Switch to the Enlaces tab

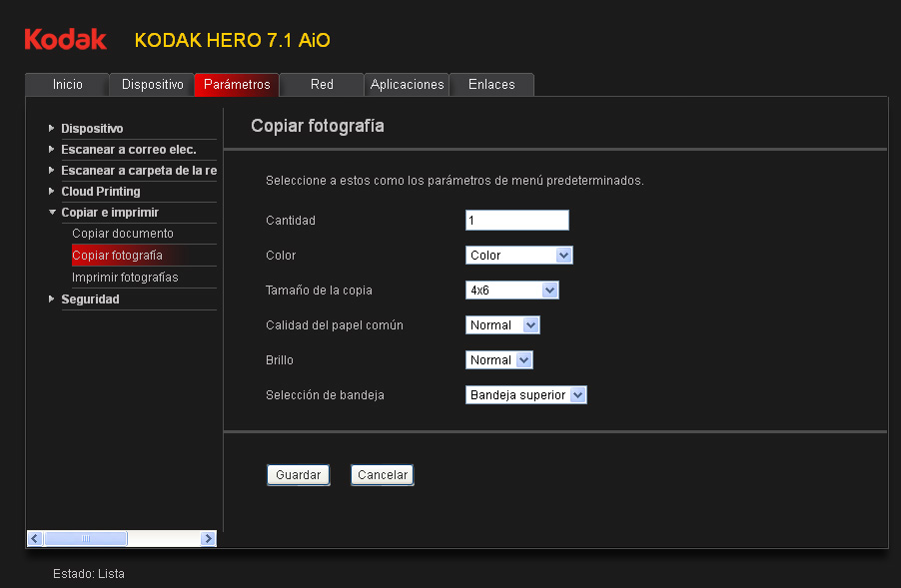[491, 85]
